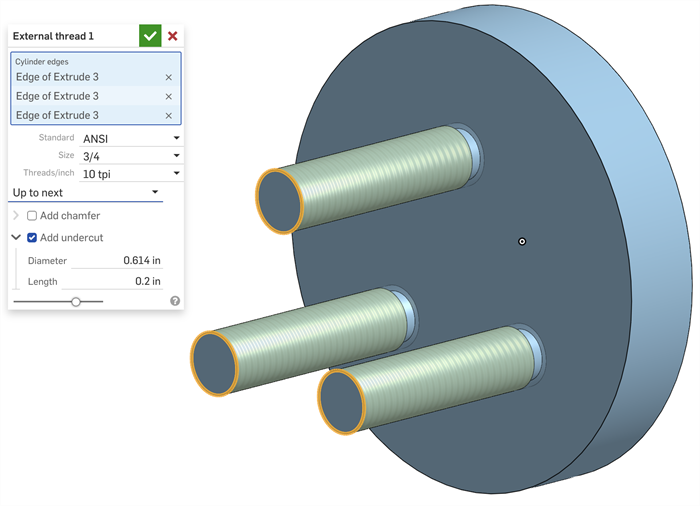This screenshot has height=506, width=700.
Task: Remove third Edge of Extrude 3 entry
Action: pyautogui.click(x=169, y=116)
